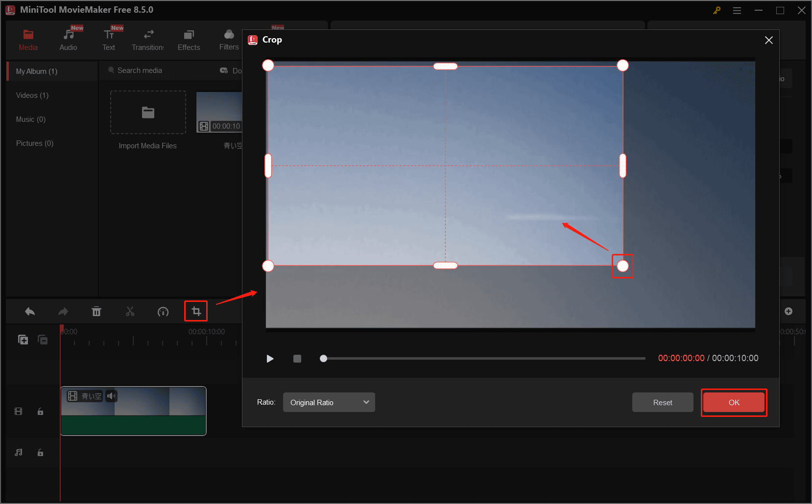Click the Undo arrow icon
The width and height of the screenshot is (812, 504).
[x=29, y=311]
